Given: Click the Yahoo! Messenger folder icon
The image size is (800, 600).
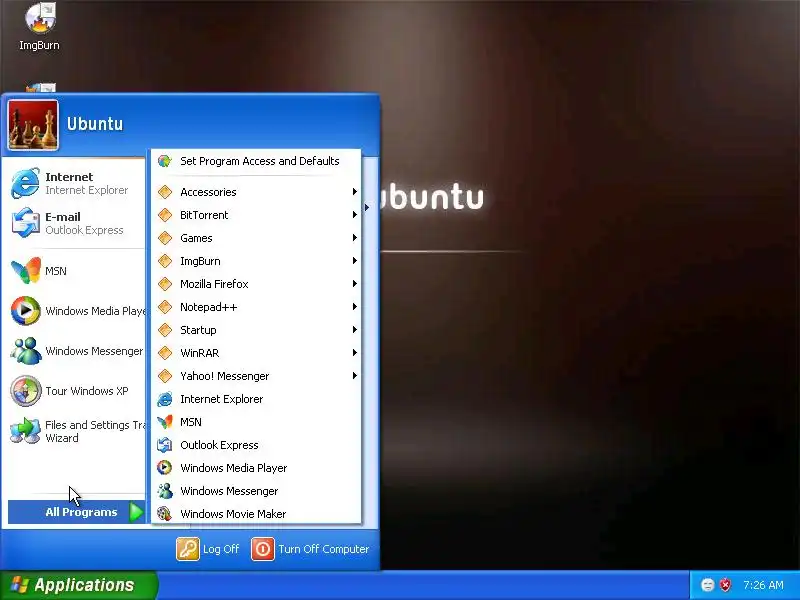Looking at the screenshot, I should pyautogui.click(x=165, y=376).
